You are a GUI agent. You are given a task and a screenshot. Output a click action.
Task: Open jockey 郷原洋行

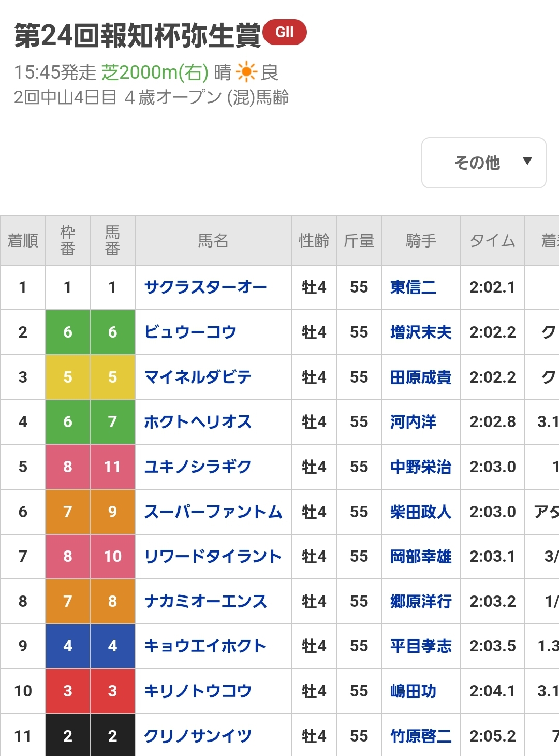421,601
